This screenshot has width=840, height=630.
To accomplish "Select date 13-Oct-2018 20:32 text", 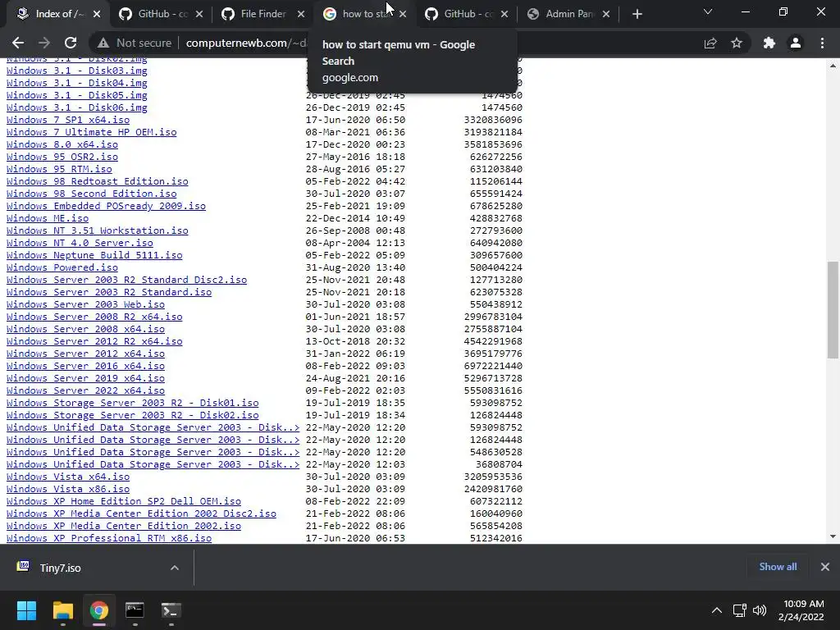I will coord(355,341).
